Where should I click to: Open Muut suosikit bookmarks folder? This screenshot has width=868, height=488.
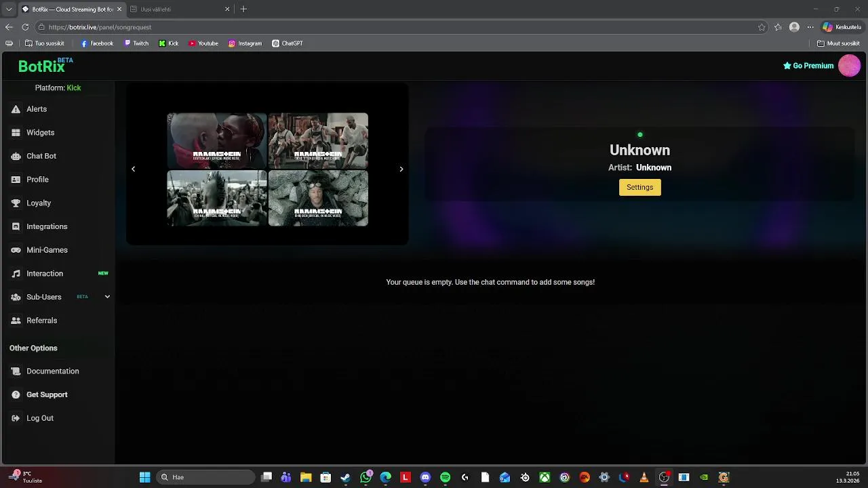[838, 43]
